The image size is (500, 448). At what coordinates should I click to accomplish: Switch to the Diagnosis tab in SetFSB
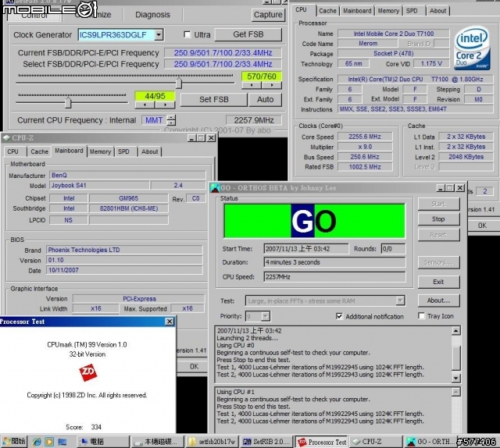153,15
